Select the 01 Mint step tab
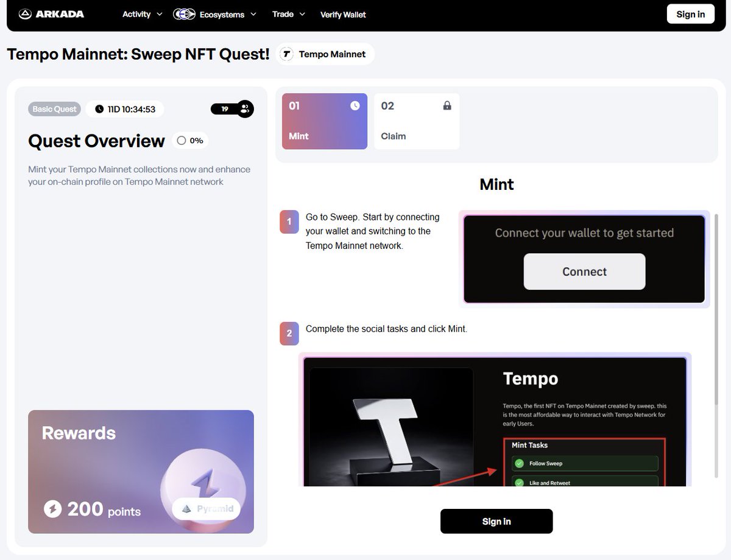 (x=325, y=121)
